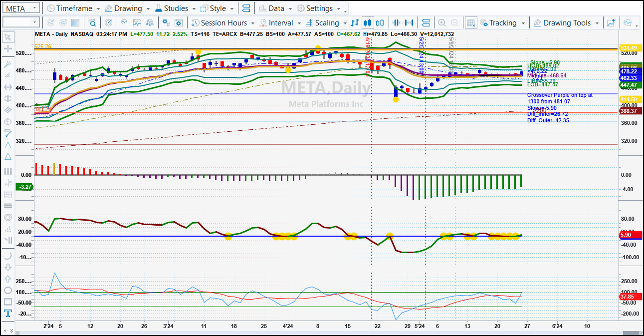Select the arrow pointer tool

point(8,37)
